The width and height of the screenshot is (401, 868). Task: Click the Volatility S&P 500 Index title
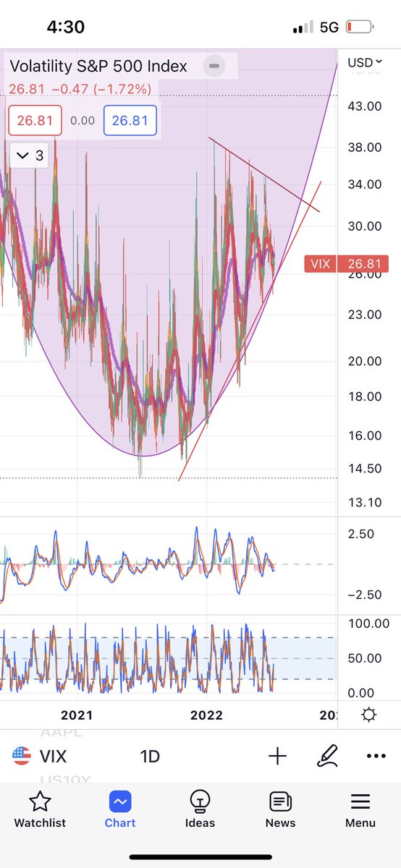98,67
